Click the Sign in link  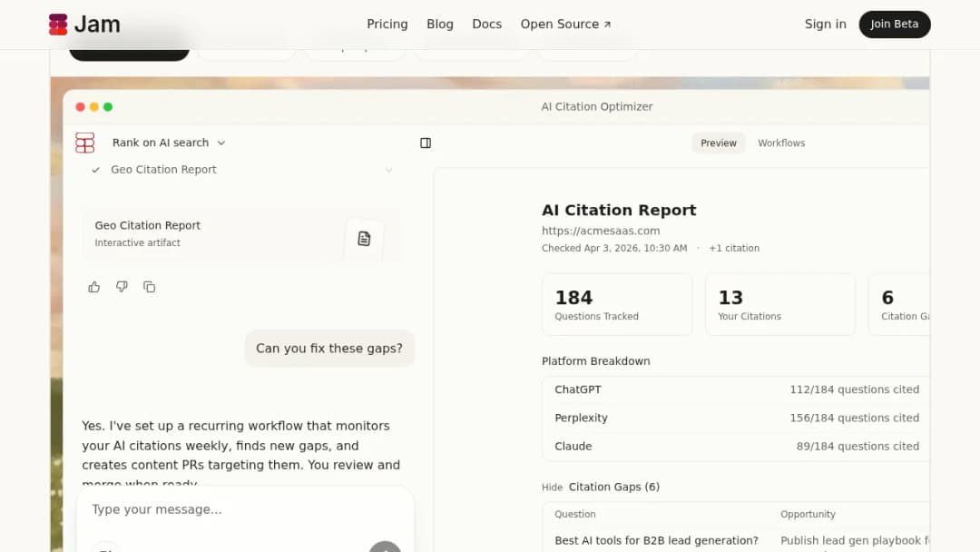pyautogui.click(x=825, y=25)
